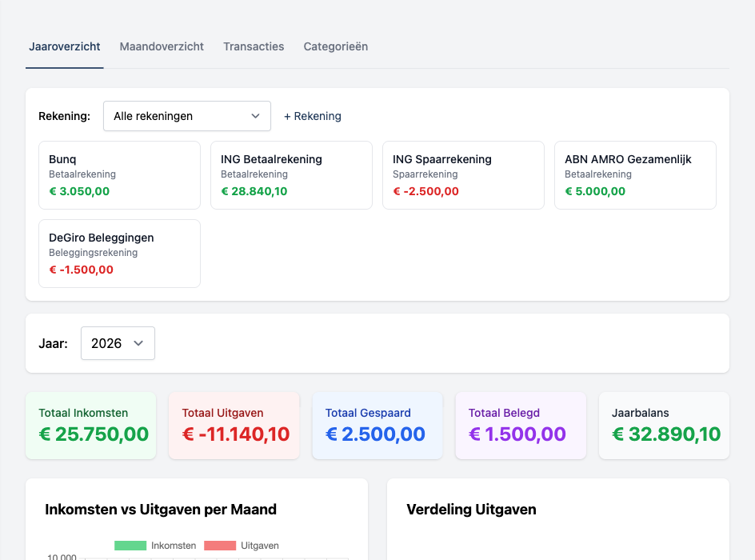The image size is (755, 560).
Task: Click the Totaal Uitgaven amount € -11.140,10
Action: pyautogui.click(x=236, y=434)
